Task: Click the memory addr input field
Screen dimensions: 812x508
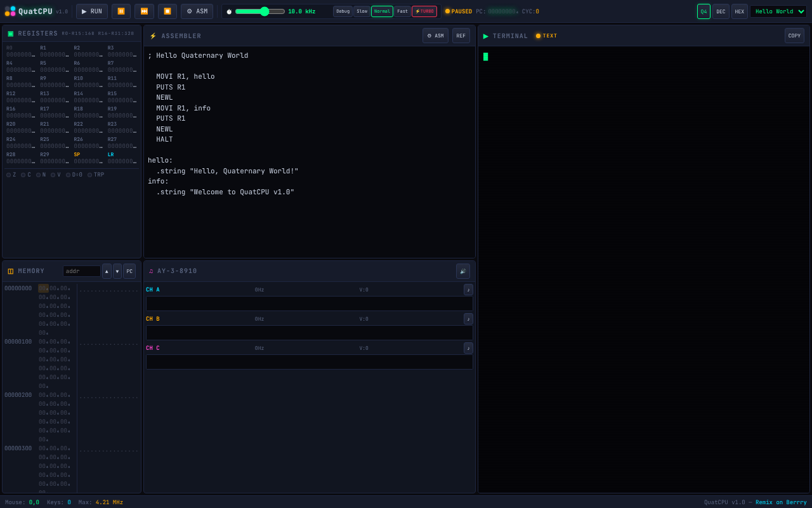Action: [x=82, y=271]
